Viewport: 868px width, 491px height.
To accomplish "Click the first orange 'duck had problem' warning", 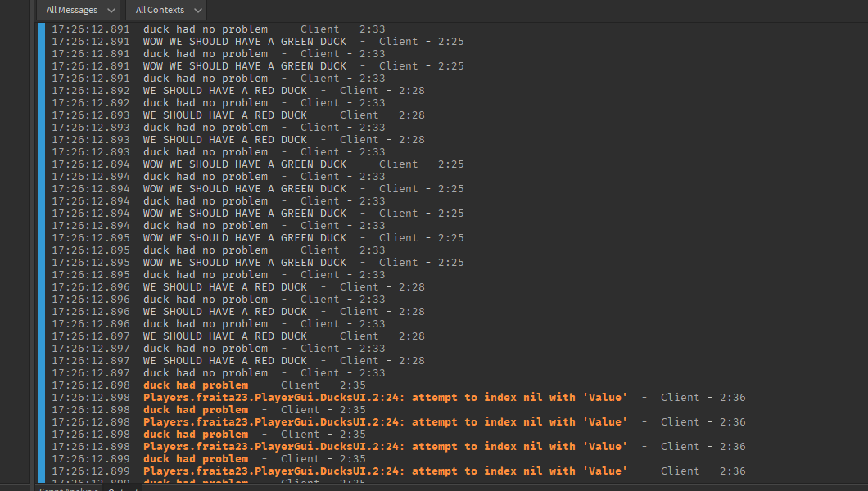I will click(x=196, y=385).
